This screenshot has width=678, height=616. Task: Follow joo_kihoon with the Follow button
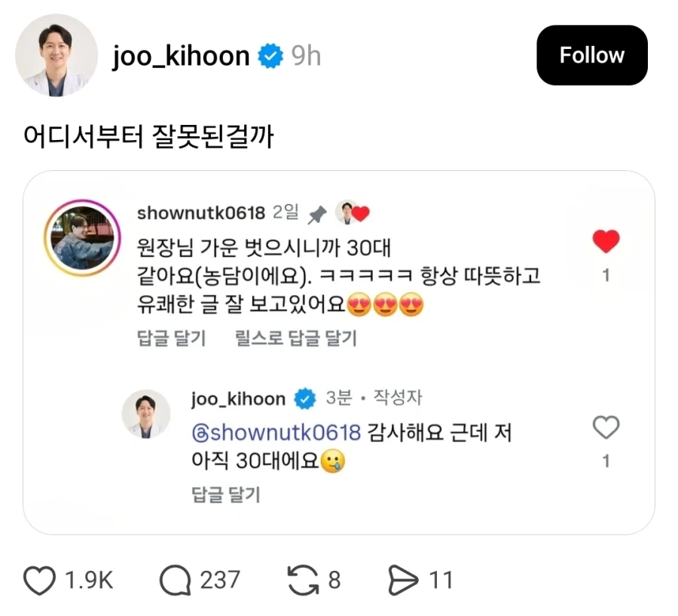[591, 54]
